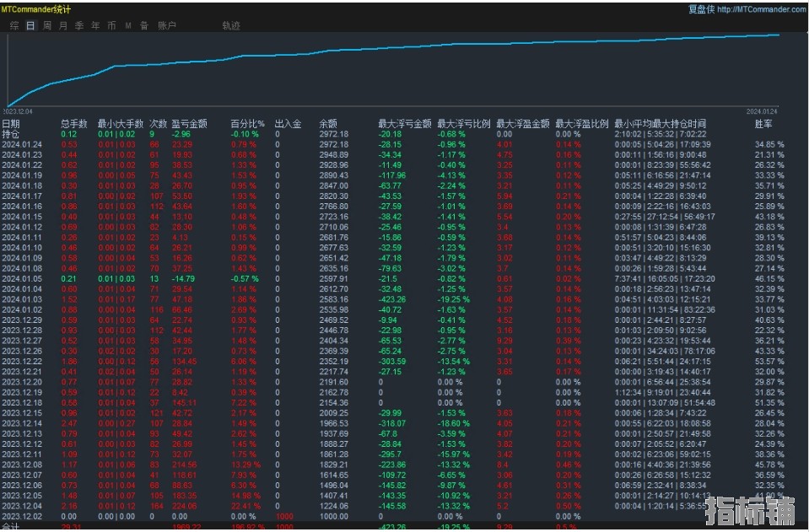
Task: Click the 日期 column header
Action: click(11, 123)
